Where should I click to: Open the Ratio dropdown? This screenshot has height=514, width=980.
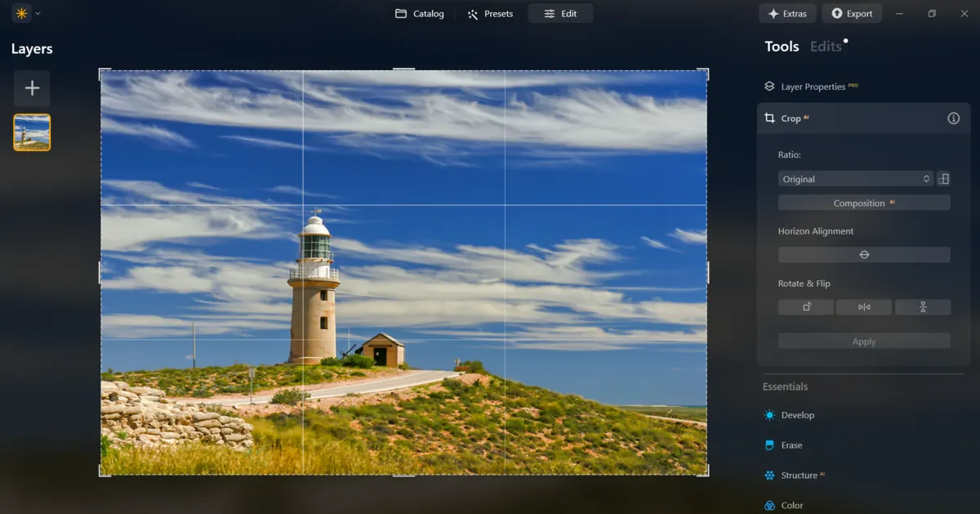coord(855,178)
